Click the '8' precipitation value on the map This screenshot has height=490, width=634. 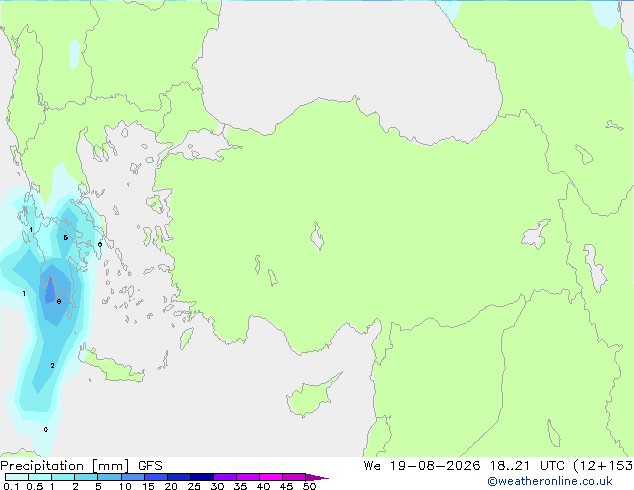pos(59,302)
